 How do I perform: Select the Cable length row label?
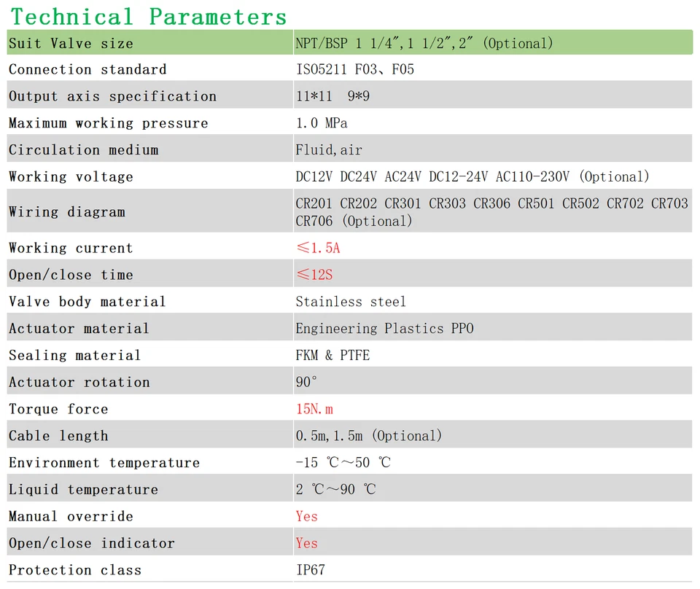[x=58, y=436]
